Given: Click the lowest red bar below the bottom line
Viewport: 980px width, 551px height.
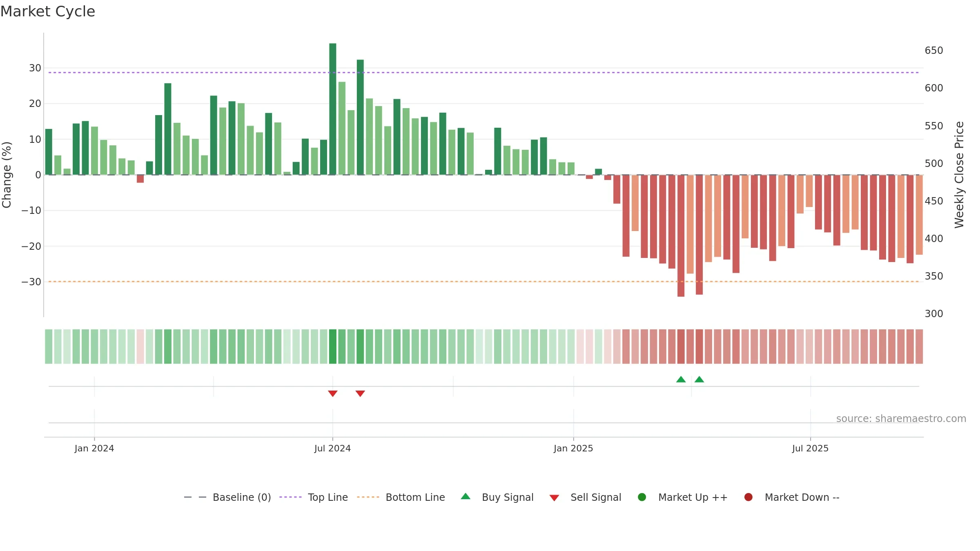Looking at the screenshot, I should (x=681, y=236).
